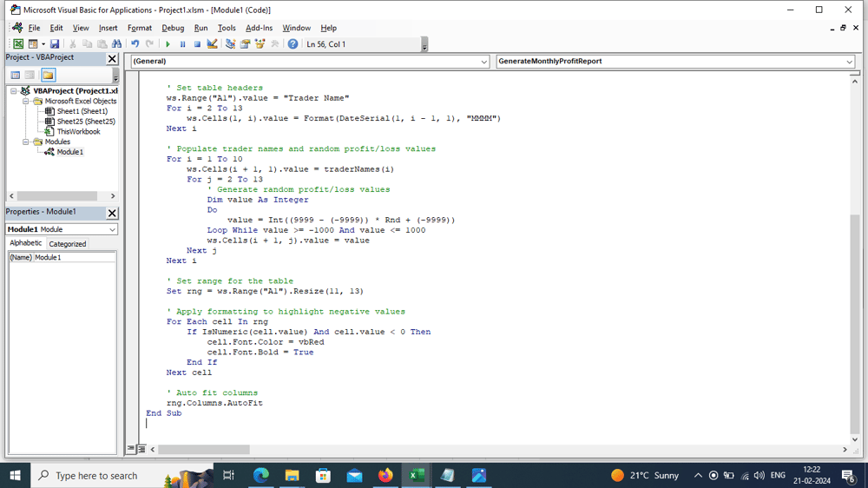Close the Project - VBAProject pane
The width and height of the screenshot is (868, 488).
(x=112, y=59)
